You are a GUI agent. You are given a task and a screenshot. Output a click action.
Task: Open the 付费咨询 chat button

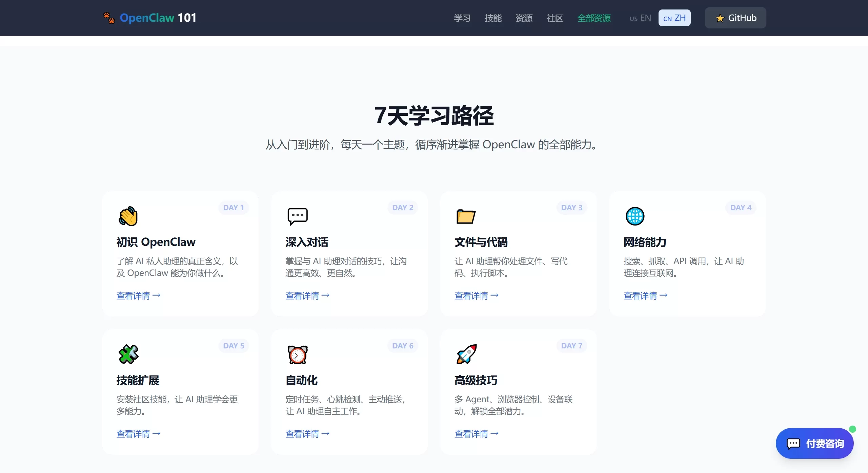tap(814, 443)
